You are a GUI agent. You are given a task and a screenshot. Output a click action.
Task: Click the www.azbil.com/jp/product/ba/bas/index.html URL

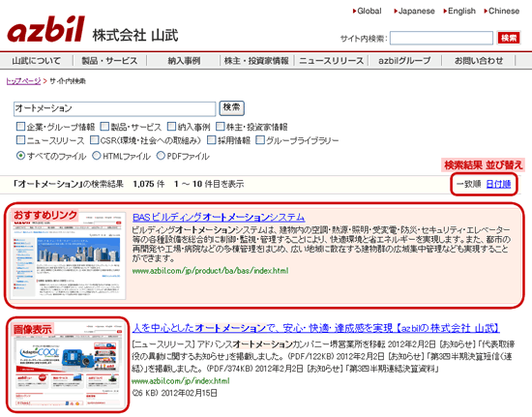[210, 271]
